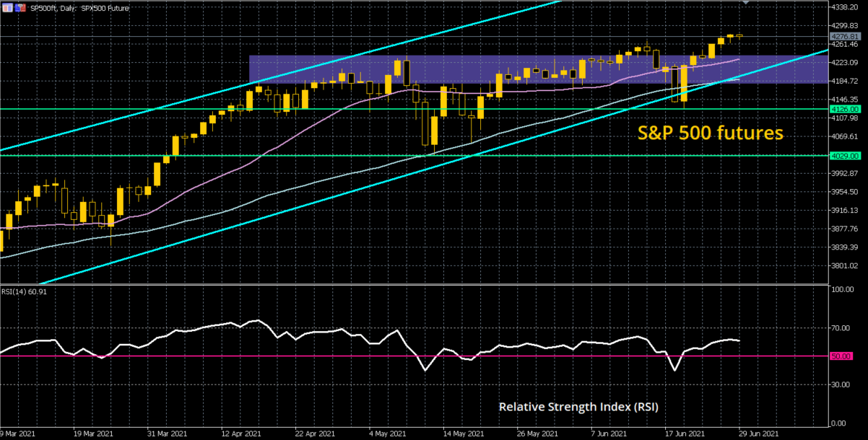
Task: Click the 4261.46 price axis value
Action: (846, 44)
